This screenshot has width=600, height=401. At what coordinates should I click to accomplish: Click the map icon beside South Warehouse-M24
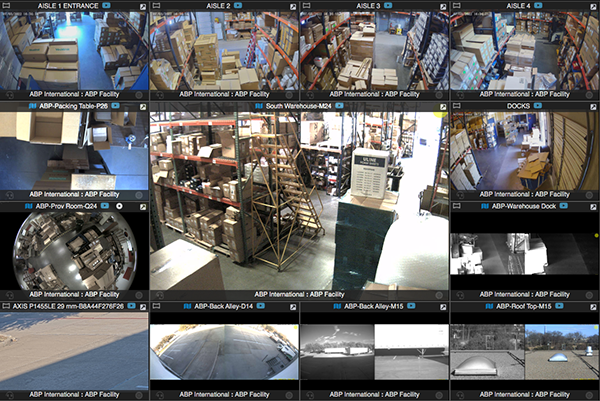[258, 105]
